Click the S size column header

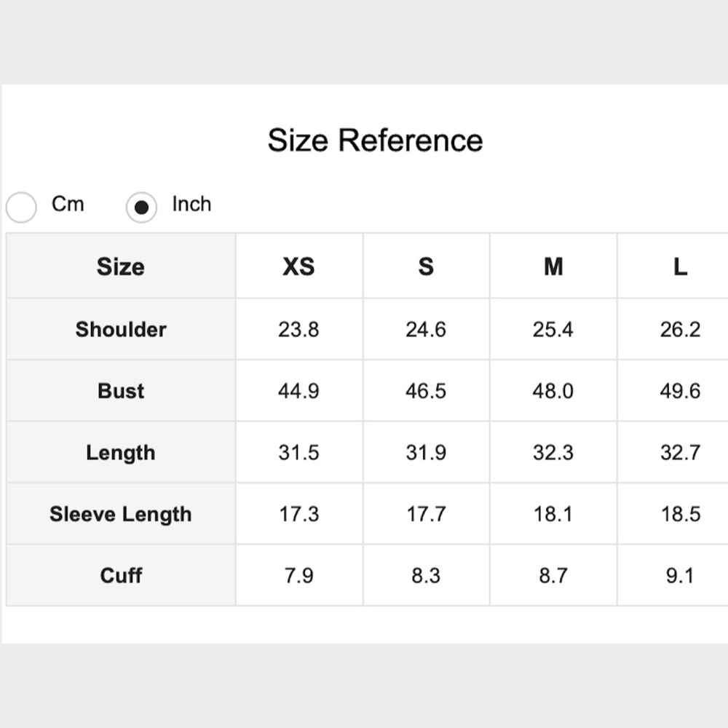point(426,266)
